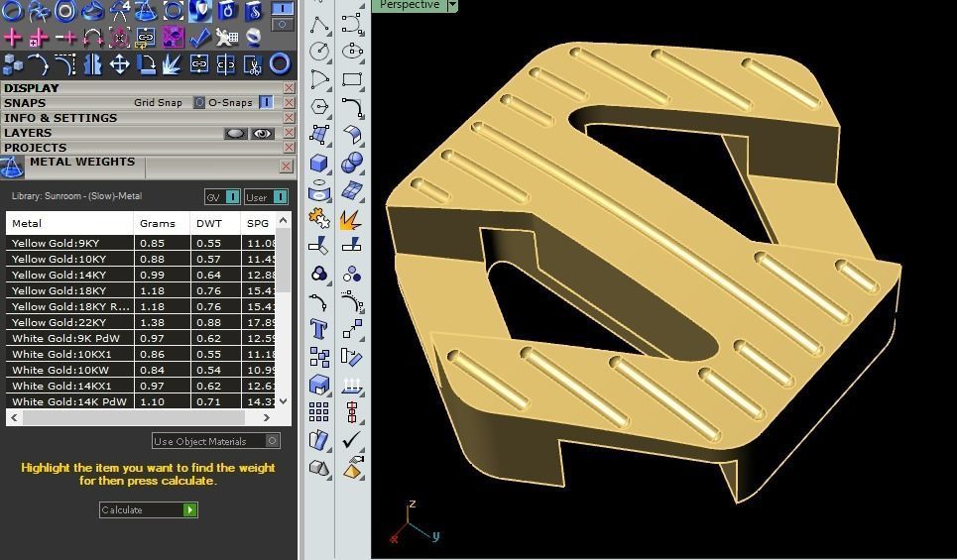The height and width of the screenshot is (560, 957).
Task: Sort by the Grams column header
Action: pyautogui.click(x=162, y=223)
